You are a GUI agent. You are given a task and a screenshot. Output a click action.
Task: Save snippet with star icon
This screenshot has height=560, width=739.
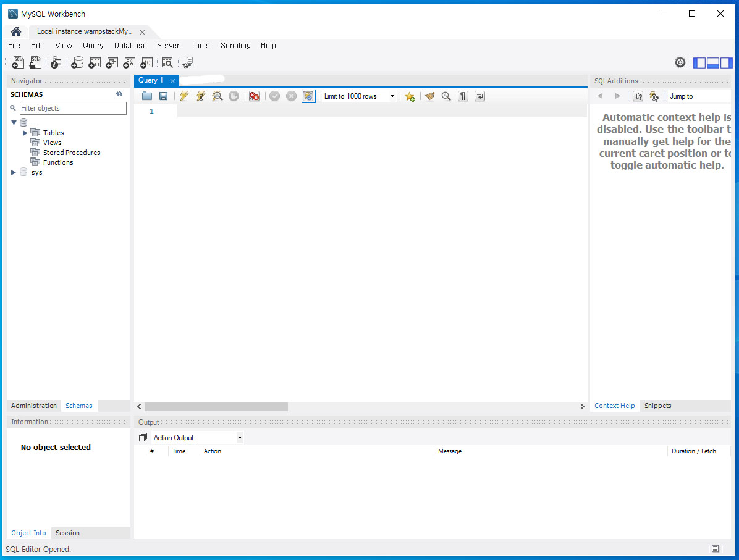pos(410,96)
